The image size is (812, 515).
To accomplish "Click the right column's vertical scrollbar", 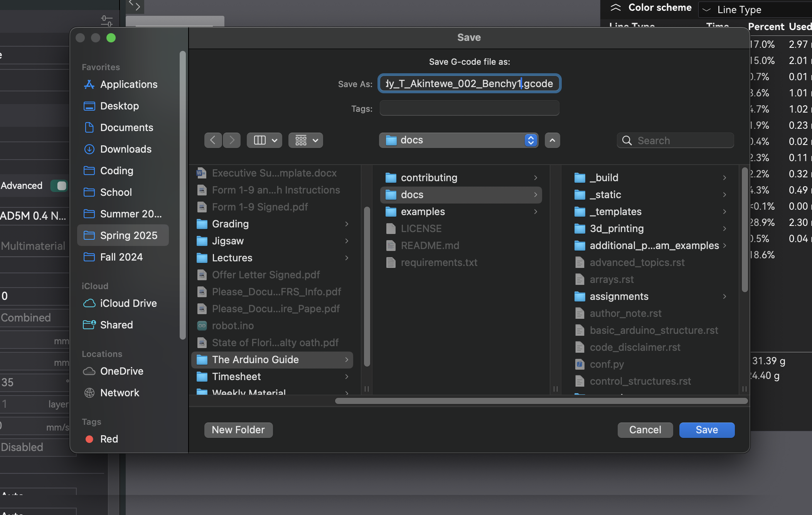I will tap(745, 230).
